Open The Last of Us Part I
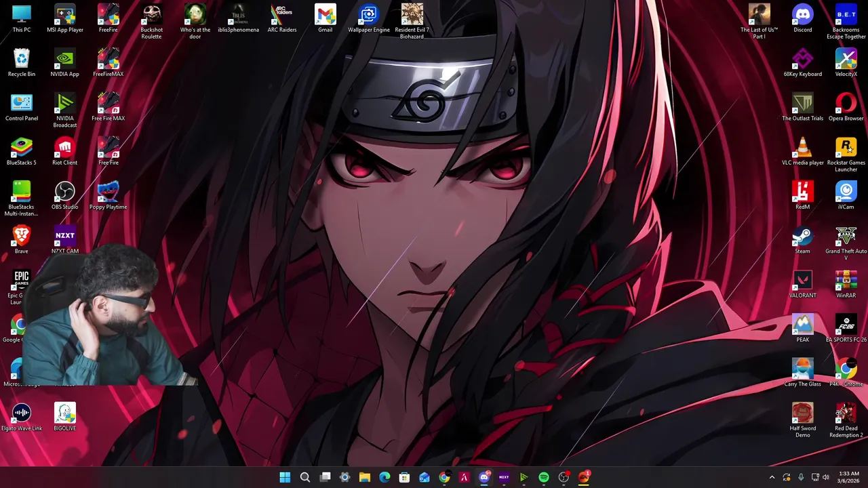Image resolution: width=868 pixels, height=488 pixels. coord(759,22)
